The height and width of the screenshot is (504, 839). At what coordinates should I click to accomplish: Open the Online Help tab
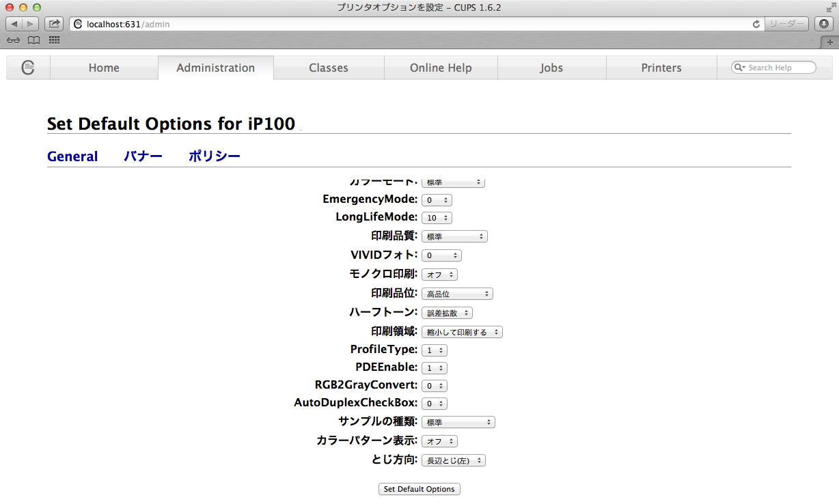441,68
